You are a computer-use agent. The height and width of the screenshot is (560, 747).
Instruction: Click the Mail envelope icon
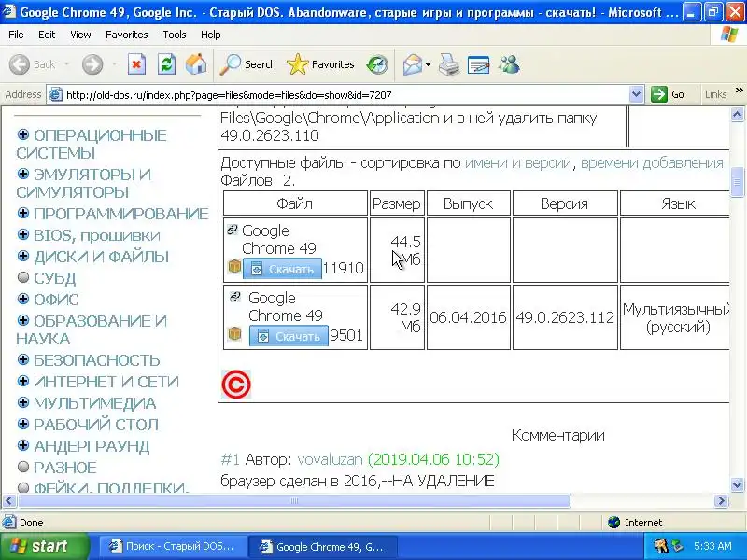point(412,64)
